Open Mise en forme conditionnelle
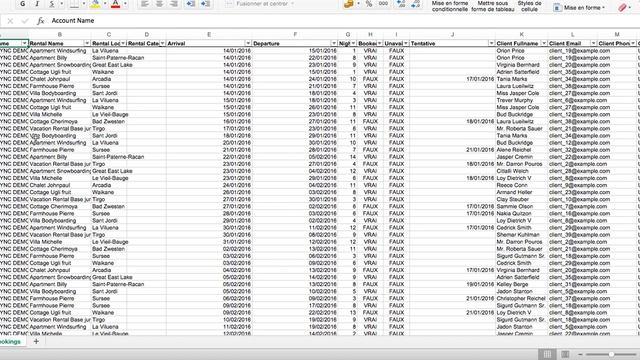This screenshot has height=360, width=640. (450, 6)
